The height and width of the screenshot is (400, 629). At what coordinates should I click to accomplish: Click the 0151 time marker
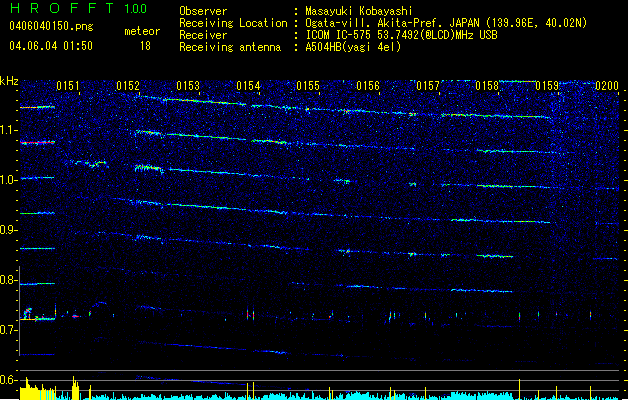[68, 87]
